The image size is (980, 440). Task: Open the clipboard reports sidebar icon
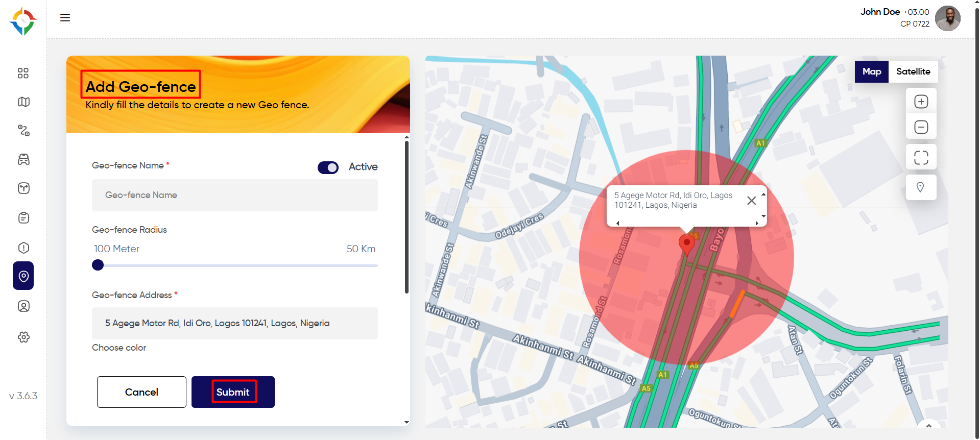point(23,218)
